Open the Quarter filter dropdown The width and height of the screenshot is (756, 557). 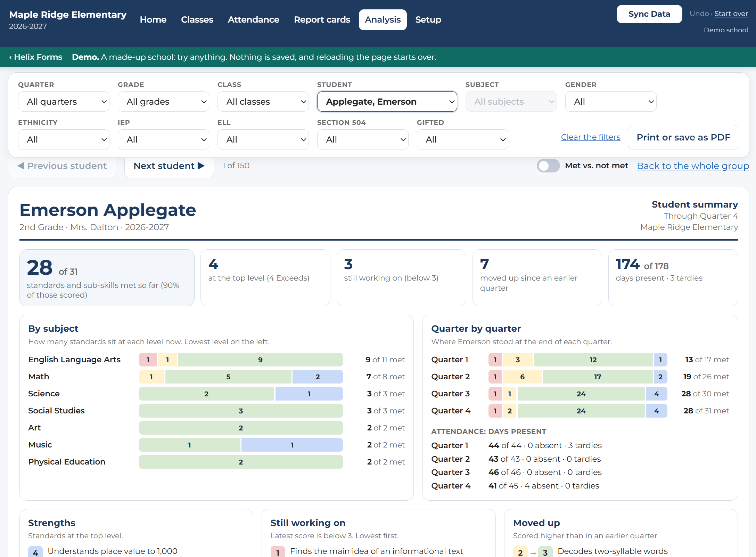(x=64, y=102)
